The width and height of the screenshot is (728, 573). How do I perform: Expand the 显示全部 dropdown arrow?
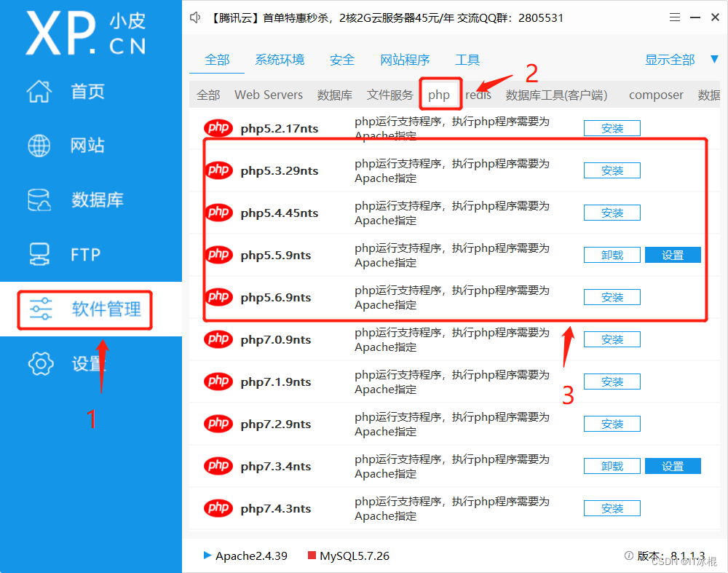(x=715, y=59)
